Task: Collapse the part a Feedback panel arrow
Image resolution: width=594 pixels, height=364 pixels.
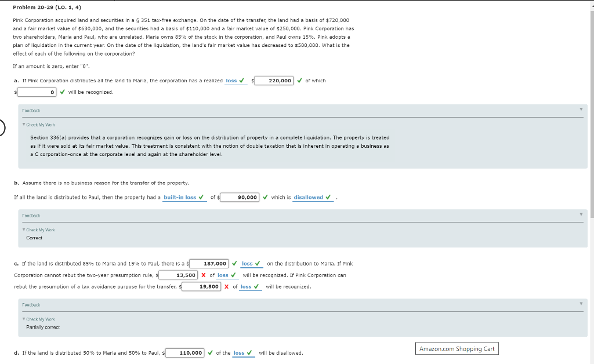Action: click(x=581, y=110)
